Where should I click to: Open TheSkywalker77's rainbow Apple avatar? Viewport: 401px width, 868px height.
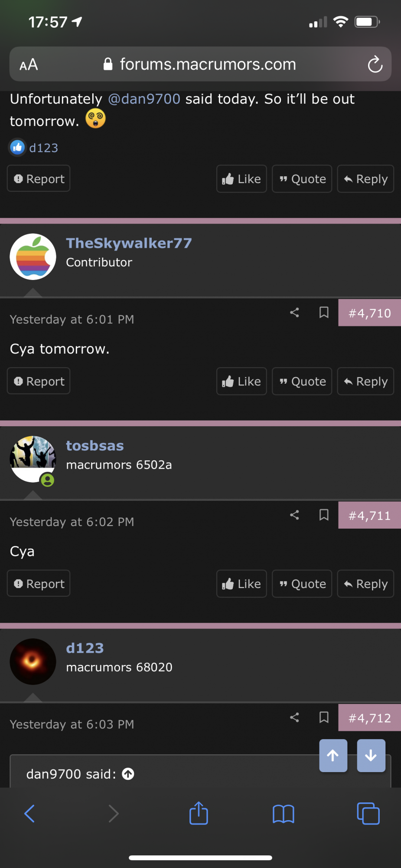(33, 257)
